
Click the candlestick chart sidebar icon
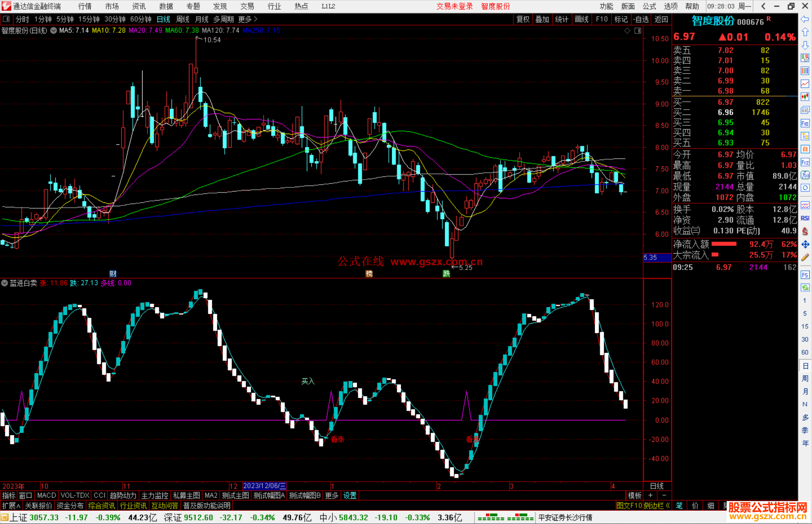805,97
